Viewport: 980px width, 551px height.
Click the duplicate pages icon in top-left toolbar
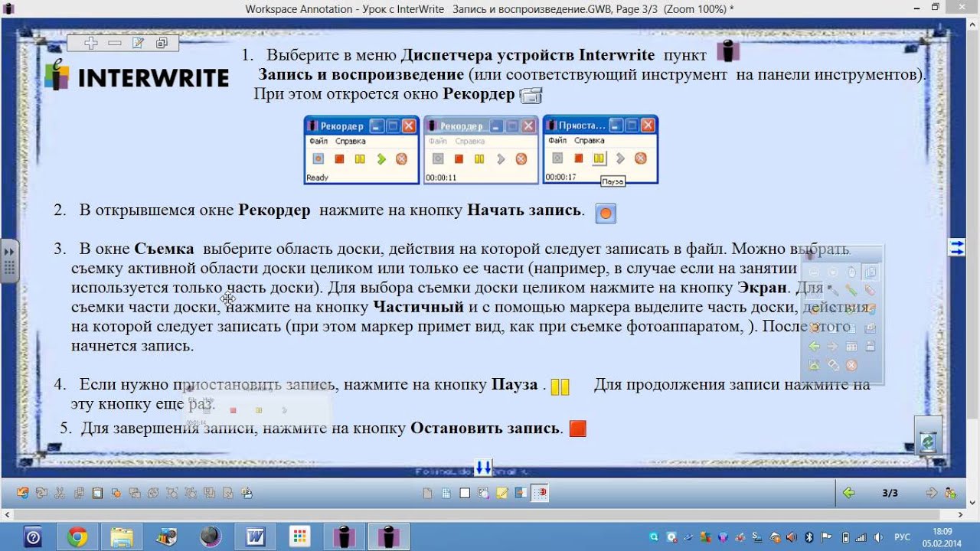(x=162, y=43)
